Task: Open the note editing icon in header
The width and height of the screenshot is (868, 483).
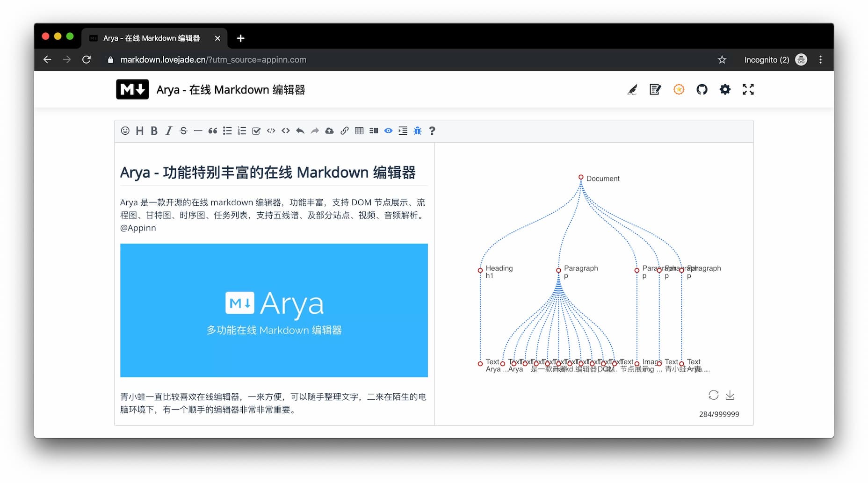Action: point(655,89)
